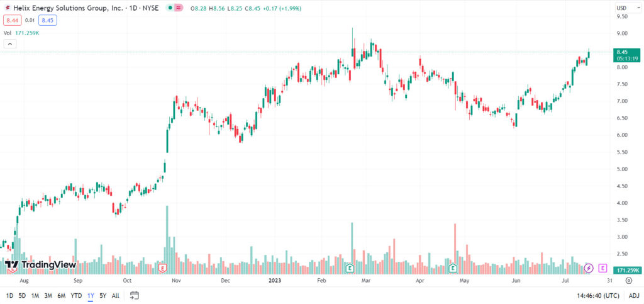Open the Go to date calendar icon
Viewport: 644px width, 304px height.
point(135,295)
